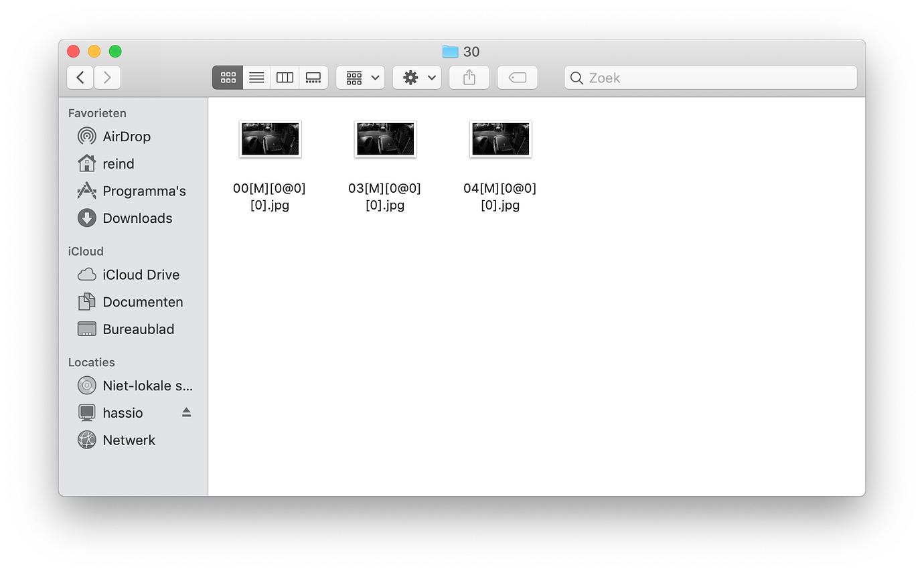
Task: Switch to gallery view
Action: pos(313,77)
